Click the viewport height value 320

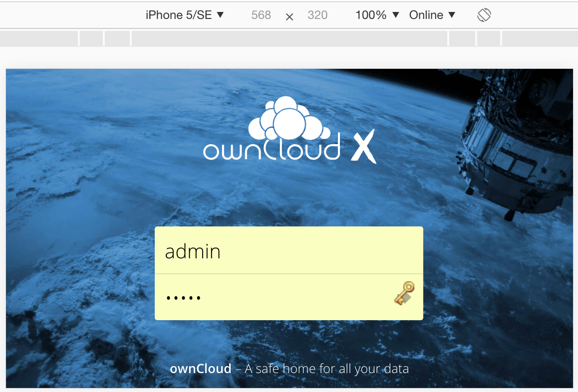317,15
